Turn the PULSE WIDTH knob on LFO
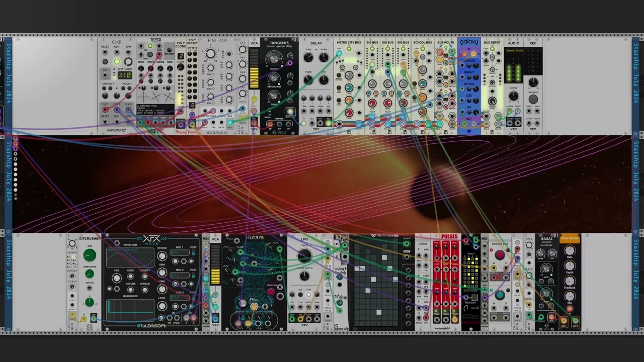 [x=304, y=276]
